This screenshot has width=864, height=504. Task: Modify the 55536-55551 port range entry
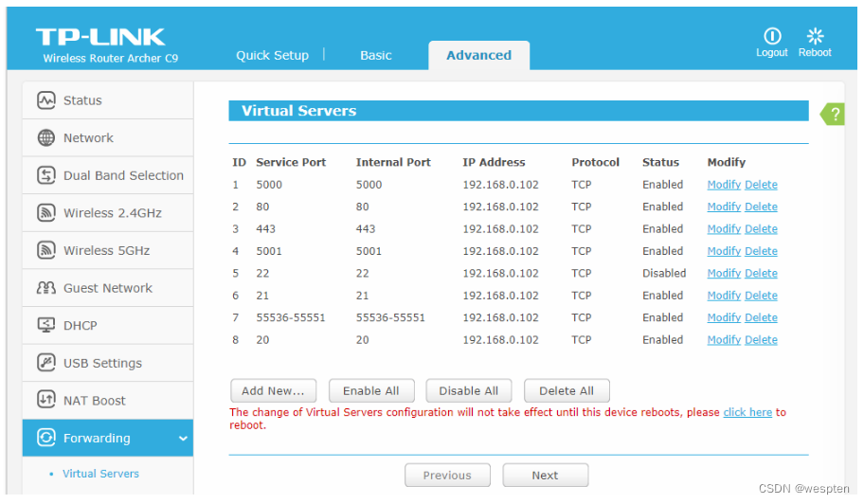[724, 317]
